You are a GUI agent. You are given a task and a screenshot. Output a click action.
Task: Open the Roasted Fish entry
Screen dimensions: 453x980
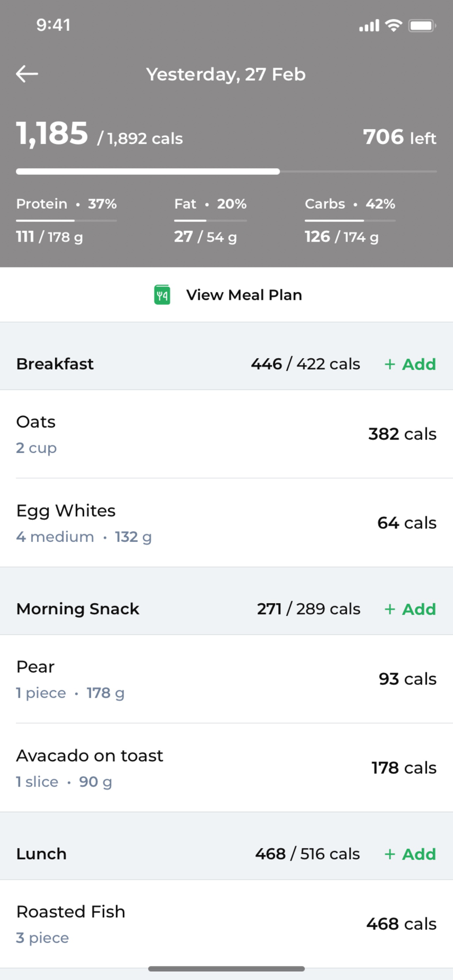tap(226, 924)
